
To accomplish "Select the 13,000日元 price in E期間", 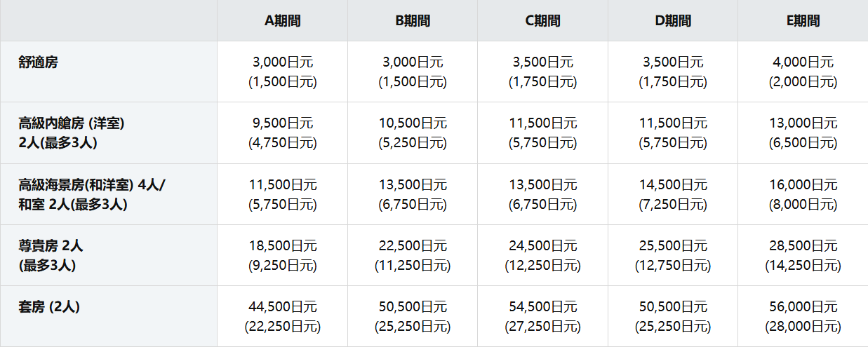I will click(x=803, y=123).
